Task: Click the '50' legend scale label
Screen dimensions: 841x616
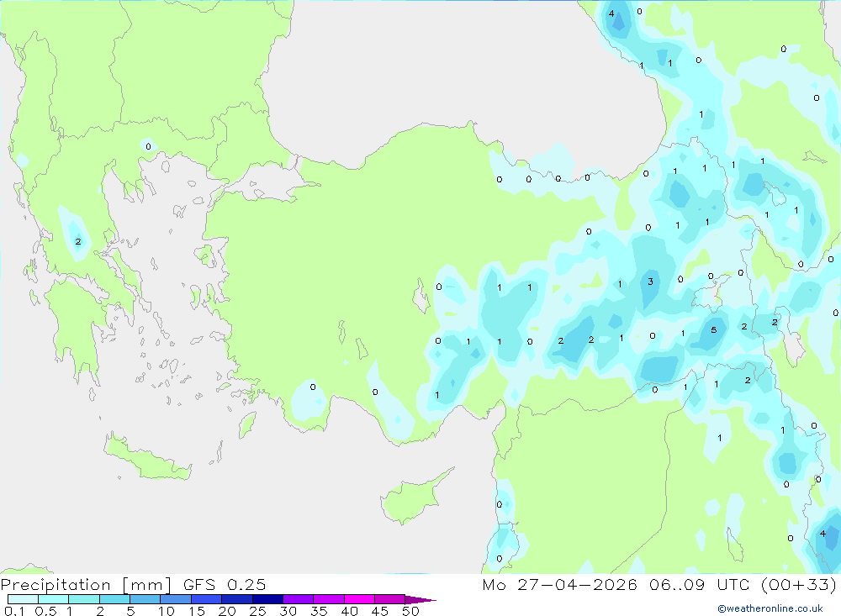Action: [410, 611]
